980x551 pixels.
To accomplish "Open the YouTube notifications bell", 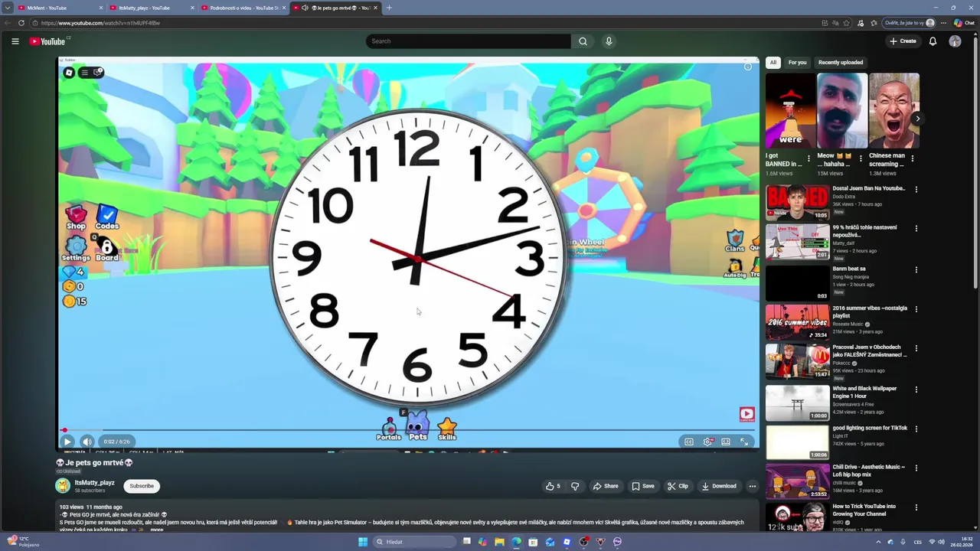I will tap(933, 41).
